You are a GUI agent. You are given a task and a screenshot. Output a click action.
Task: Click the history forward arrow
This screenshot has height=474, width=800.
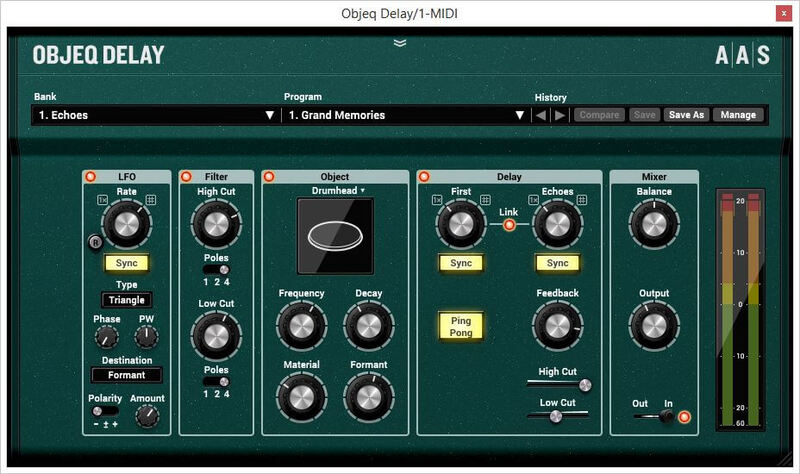[559, 115]
